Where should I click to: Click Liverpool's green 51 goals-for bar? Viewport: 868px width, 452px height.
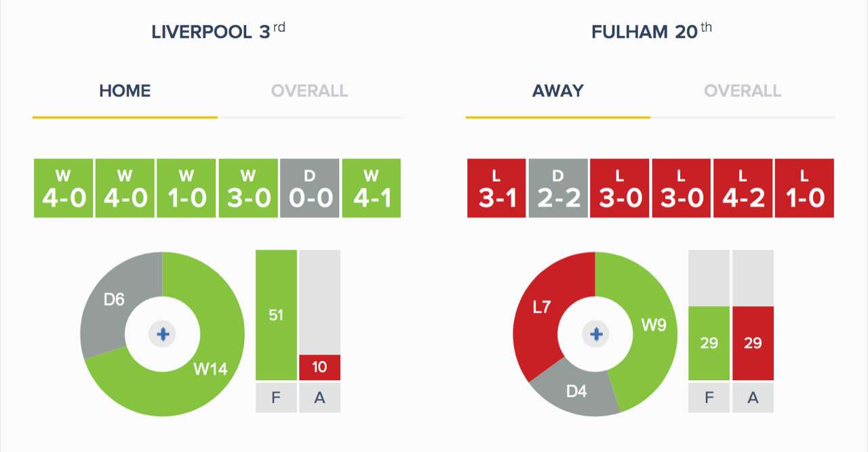coord(276,315)
